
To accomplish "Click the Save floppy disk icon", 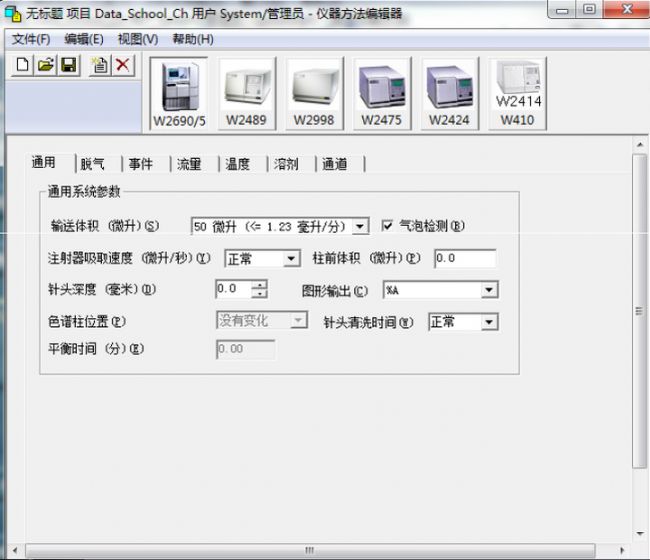I will pos(68,65).
